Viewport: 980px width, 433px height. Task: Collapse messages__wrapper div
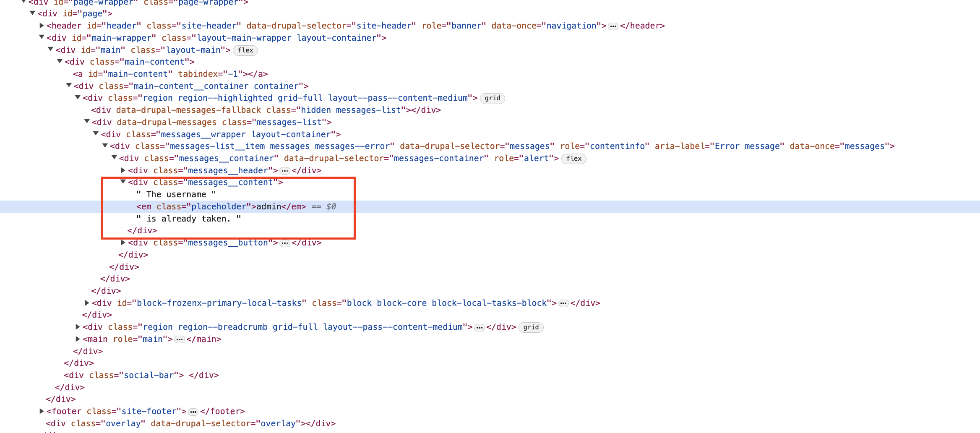pyautogui.click(x=96, y=134)
